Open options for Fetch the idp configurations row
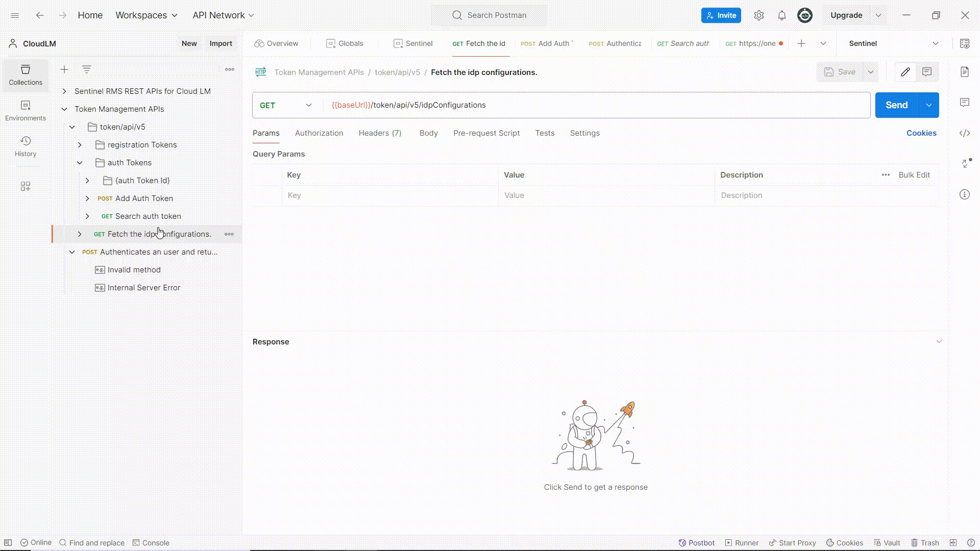The image size is (980, 551). point(229,234)
